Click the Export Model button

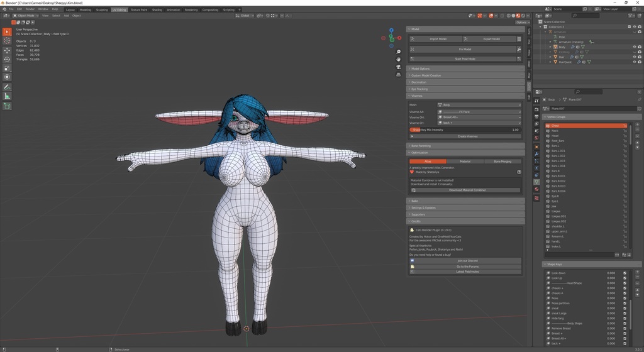(489, 39)
